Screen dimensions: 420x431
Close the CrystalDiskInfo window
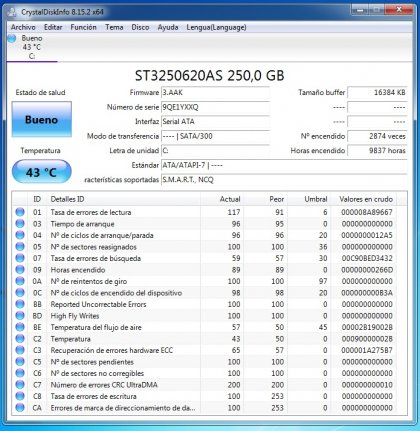[x=398, y=10]
